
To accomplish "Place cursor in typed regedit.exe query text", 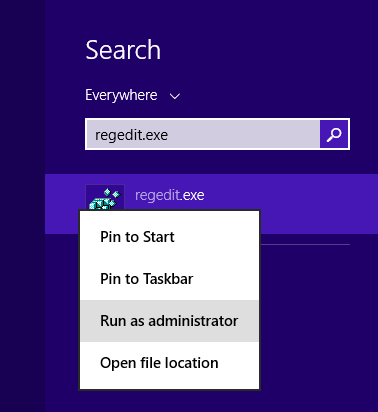I will pos(131,135).
